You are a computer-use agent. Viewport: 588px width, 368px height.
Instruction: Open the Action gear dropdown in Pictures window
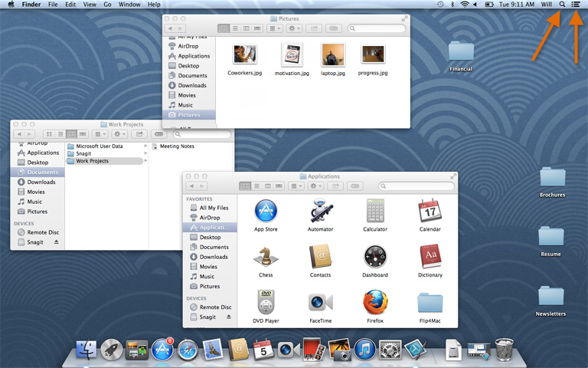tap(295, 28)
